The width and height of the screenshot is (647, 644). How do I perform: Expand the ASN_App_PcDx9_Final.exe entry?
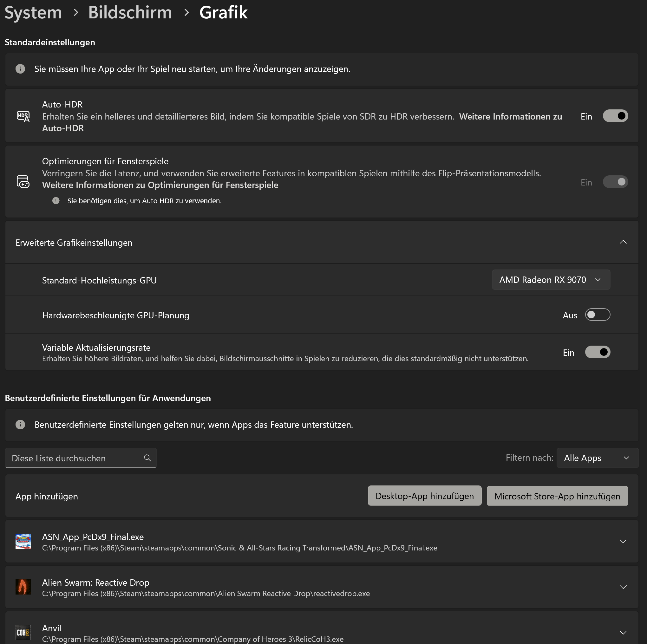pos(623,541)
